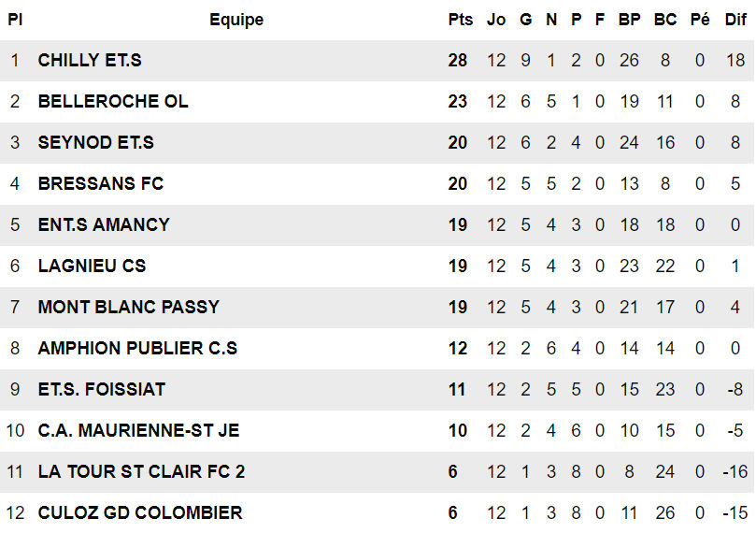This screenshot has width=756, height=533.
Task: Click the CHILLY ET.S team name
Action: [90, 61]
